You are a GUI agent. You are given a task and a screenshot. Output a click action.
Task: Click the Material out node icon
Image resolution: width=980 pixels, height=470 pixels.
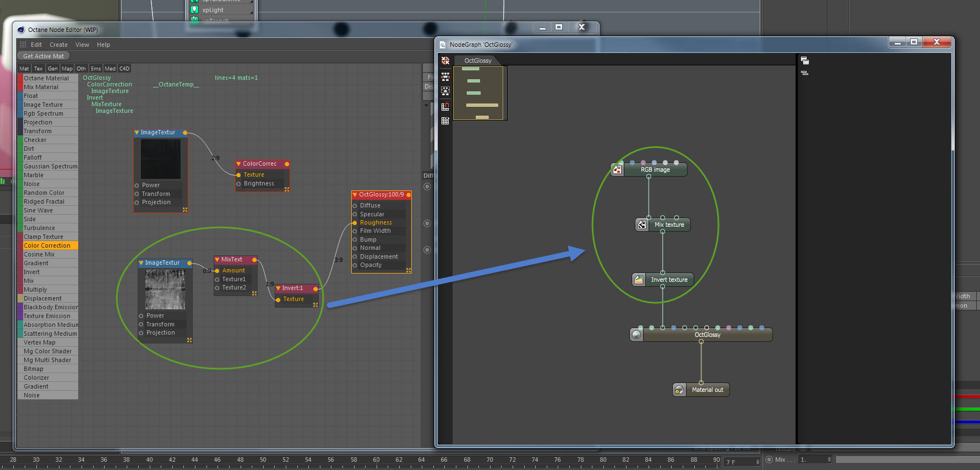[679, 390]
